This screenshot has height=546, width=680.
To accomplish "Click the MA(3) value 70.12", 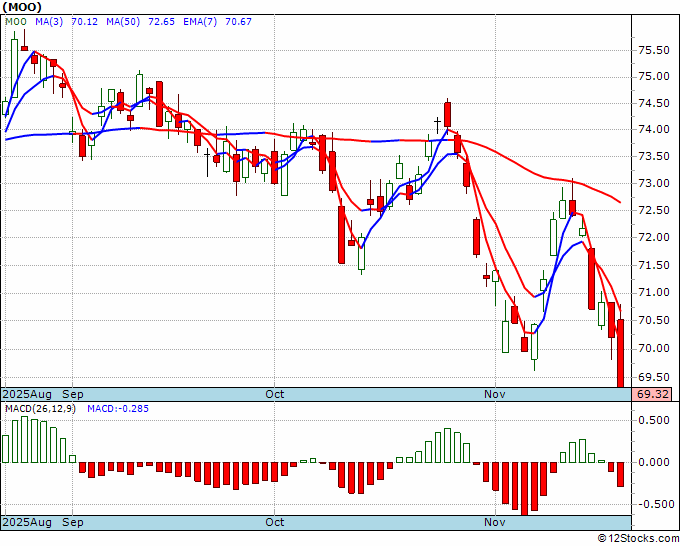I will click(85, 22).
